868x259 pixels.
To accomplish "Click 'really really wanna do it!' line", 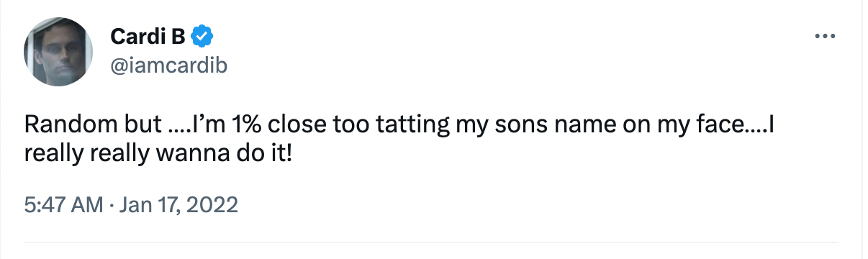I will point(158,153).
